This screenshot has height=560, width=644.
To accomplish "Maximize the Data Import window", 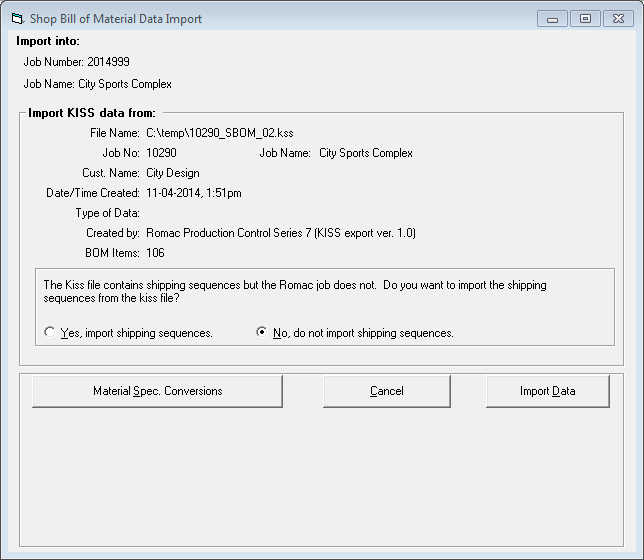I will tap(585, 19).
